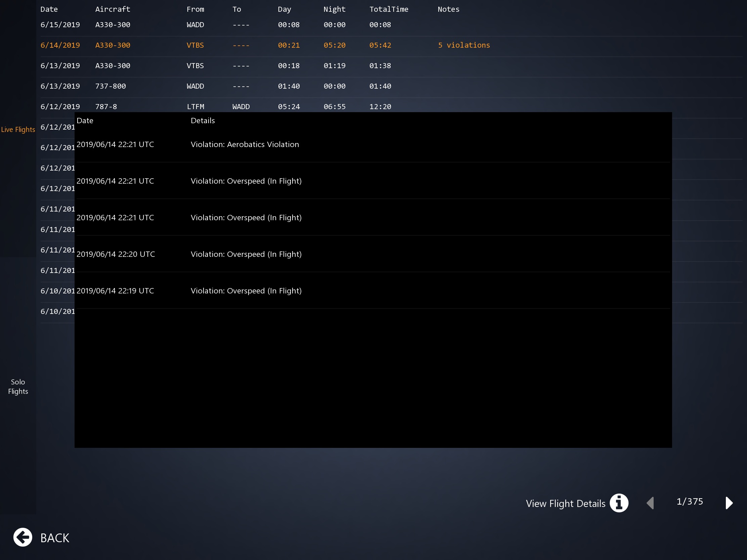Click the 05:24 day time cell
The image size is (747, 560).
tap(289, 107)
